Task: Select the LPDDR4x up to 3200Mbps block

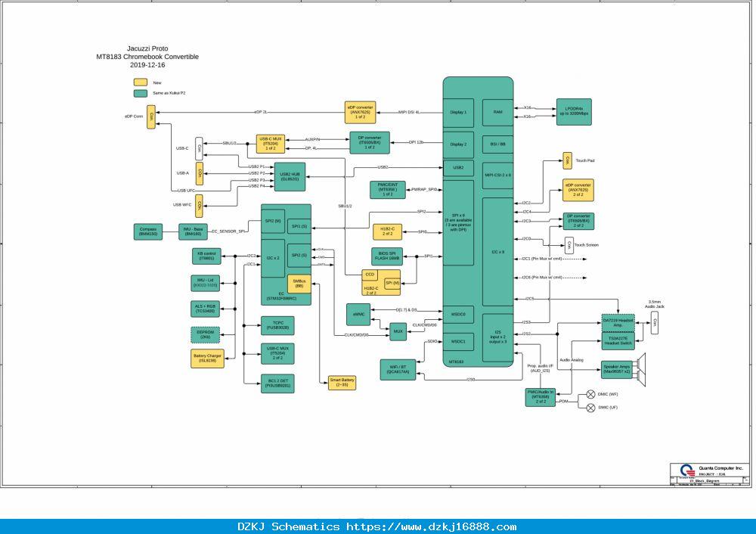Action: pyautogui.click(x=574, y=112)
